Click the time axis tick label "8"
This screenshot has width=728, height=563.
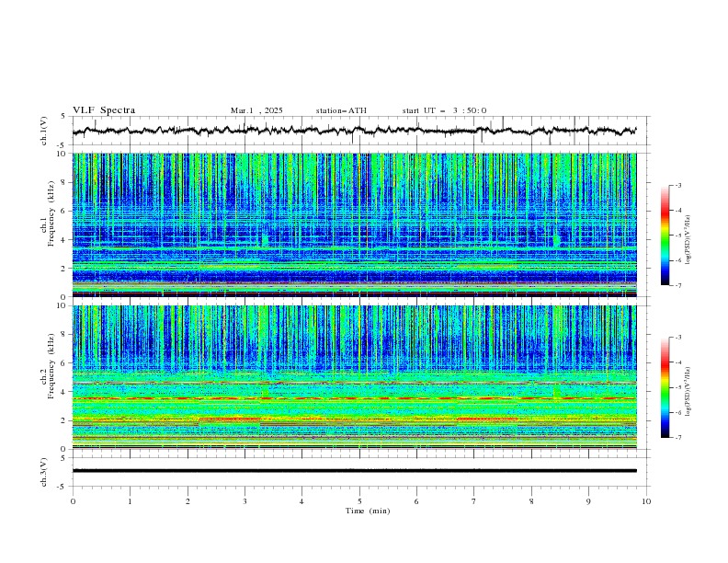click(x=531, y=501)
